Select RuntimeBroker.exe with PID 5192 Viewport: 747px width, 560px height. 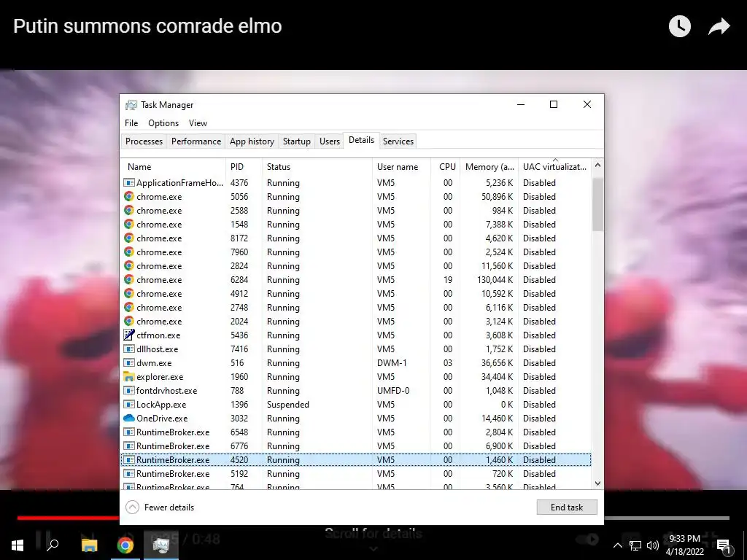click(356, 473)
